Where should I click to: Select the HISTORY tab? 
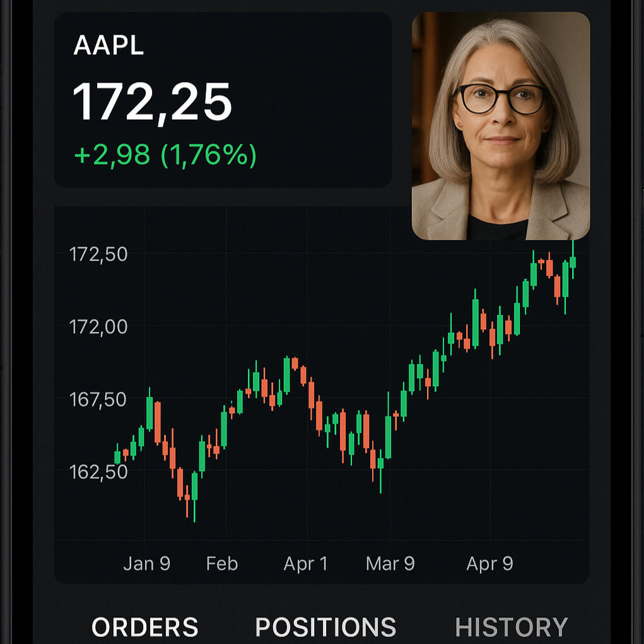tap(512, 628)
